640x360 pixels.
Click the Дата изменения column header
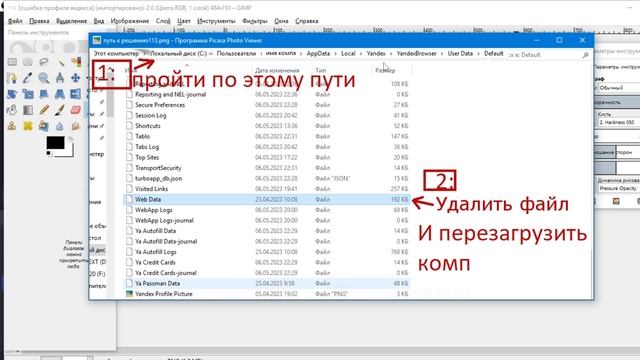click(x=277, y=70)
